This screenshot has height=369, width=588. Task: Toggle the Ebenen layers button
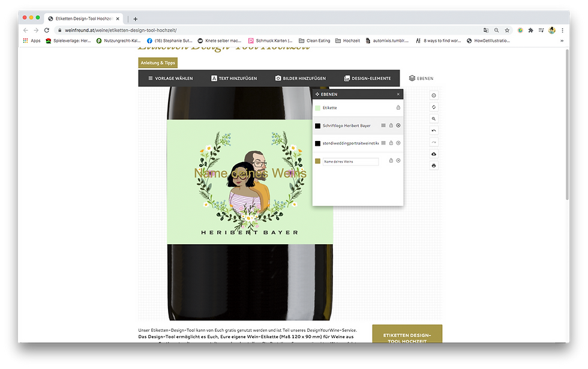pos(421,79)
